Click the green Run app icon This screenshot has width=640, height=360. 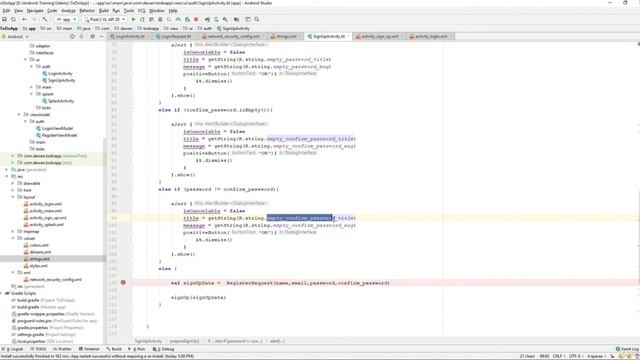[133, 19]
